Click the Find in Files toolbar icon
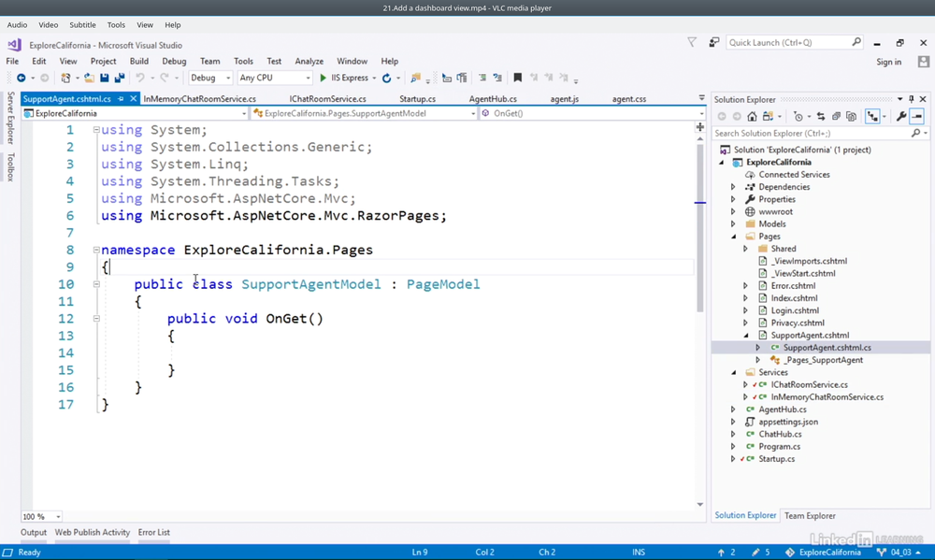 click(x=416, y=79)
